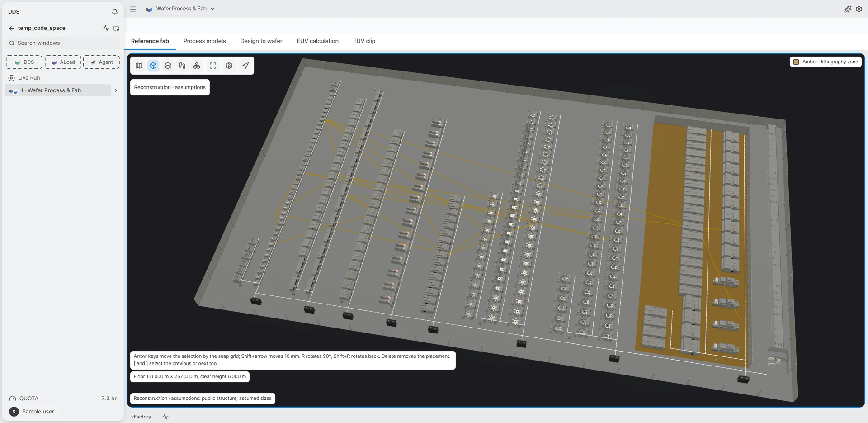Click the vFactory status label
868x423 pixels.
tap(141, 417)
